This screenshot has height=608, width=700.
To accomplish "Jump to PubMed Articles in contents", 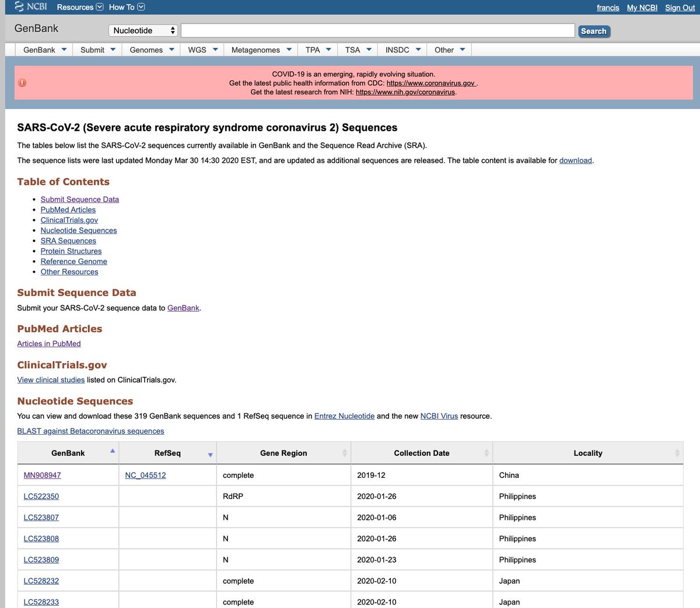I will click(68, 209).
